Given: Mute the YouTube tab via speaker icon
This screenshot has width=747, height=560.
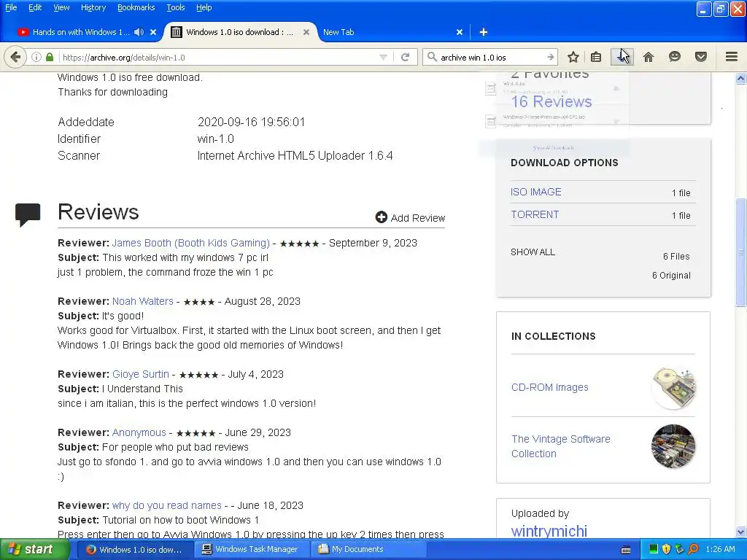Looking at the screenshot, I should [x=139, y=32].
